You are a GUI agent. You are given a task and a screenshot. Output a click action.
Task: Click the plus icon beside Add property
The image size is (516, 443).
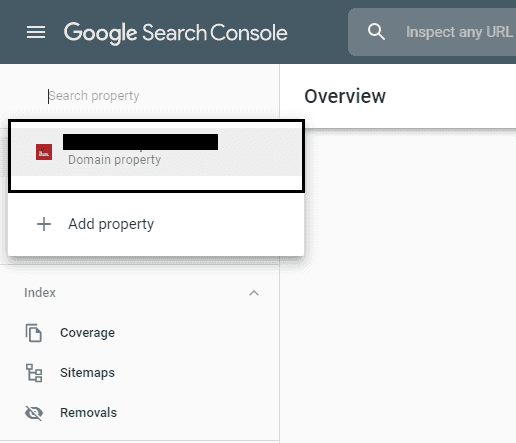44,224
